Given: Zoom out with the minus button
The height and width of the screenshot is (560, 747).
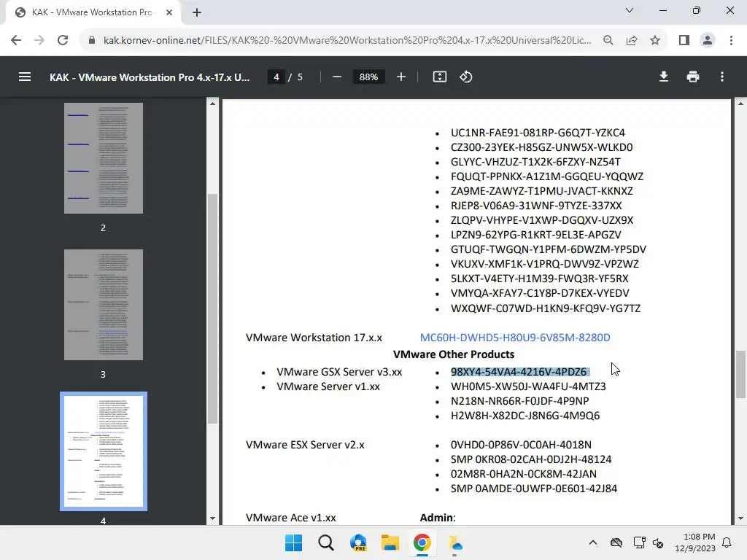Looking at the screenshot, I should [337, 77].
